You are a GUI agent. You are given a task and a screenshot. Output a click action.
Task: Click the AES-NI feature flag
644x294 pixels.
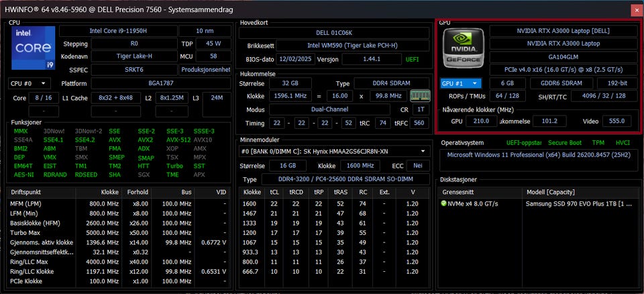tap(23, 175)
